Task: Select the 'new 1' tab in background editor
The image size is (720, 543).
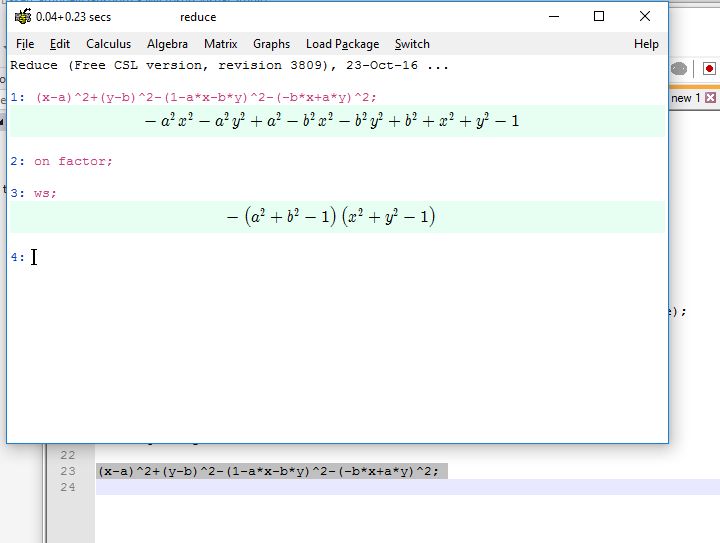Action: point(685,98)
